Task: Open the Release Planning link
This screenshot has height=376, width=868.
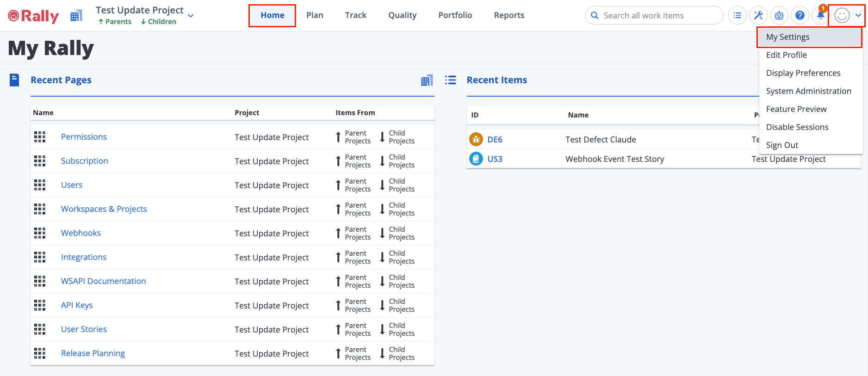Action: point(93,353)
